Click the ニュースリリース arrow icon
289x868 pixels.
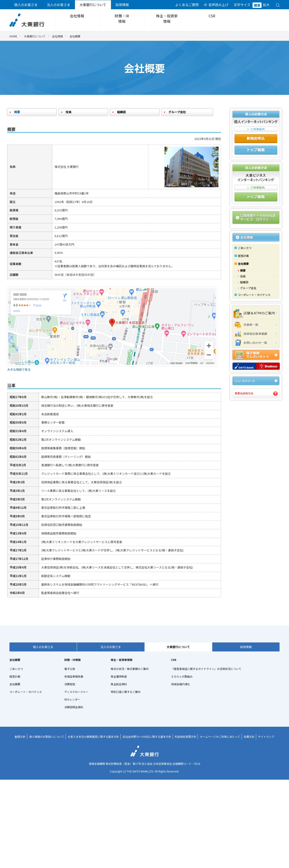point(276,381)
